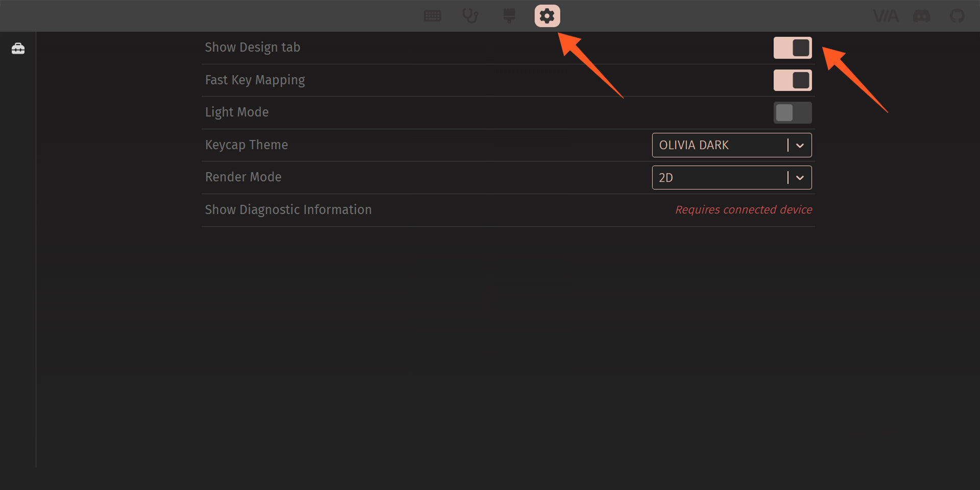Click the red Requires connected device text

point(743,210)
